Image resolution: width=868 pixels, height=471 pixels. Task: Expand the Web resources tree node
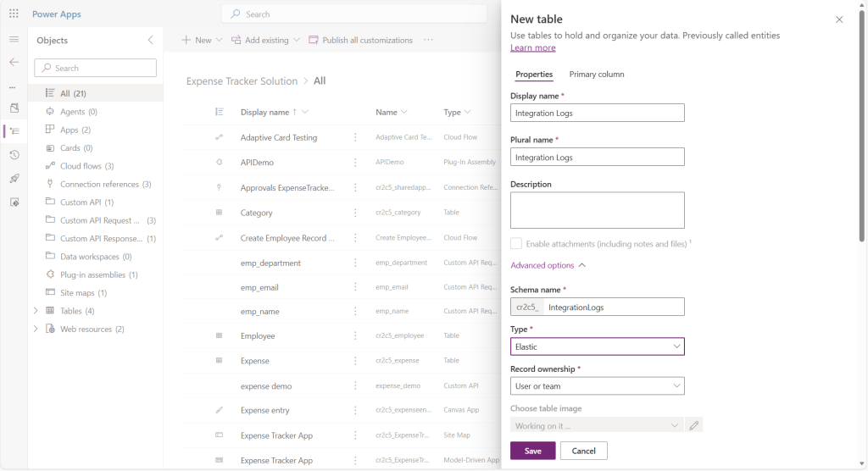[36, 329]
